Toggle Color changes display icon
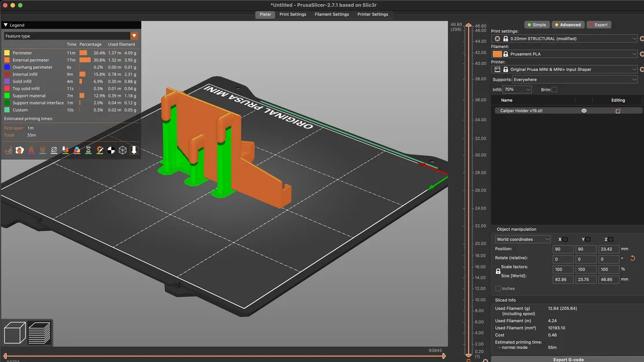The width and height of the screenshot is (644, 362). 77,151
